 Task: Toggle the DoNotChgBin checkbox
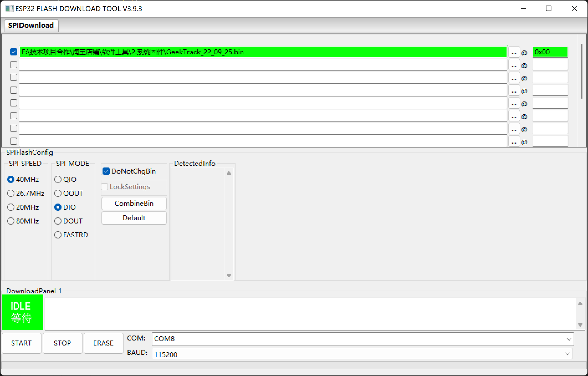coord(106,171)
